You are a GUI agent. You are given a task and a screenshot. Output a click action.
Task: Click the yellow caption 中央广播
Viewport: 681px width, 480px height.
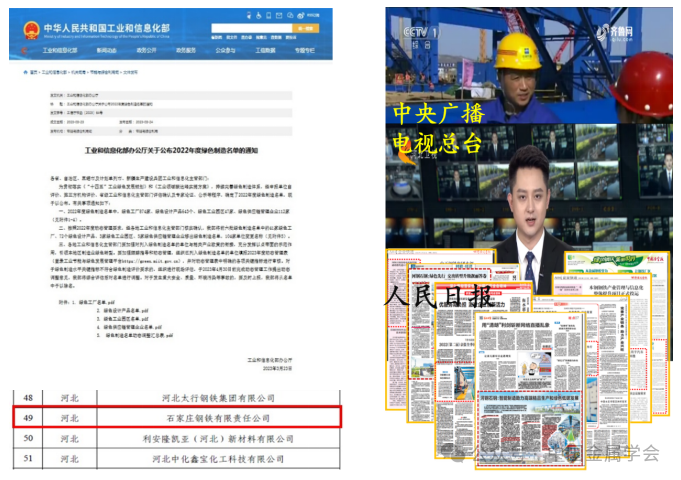[x=439, y=113]
